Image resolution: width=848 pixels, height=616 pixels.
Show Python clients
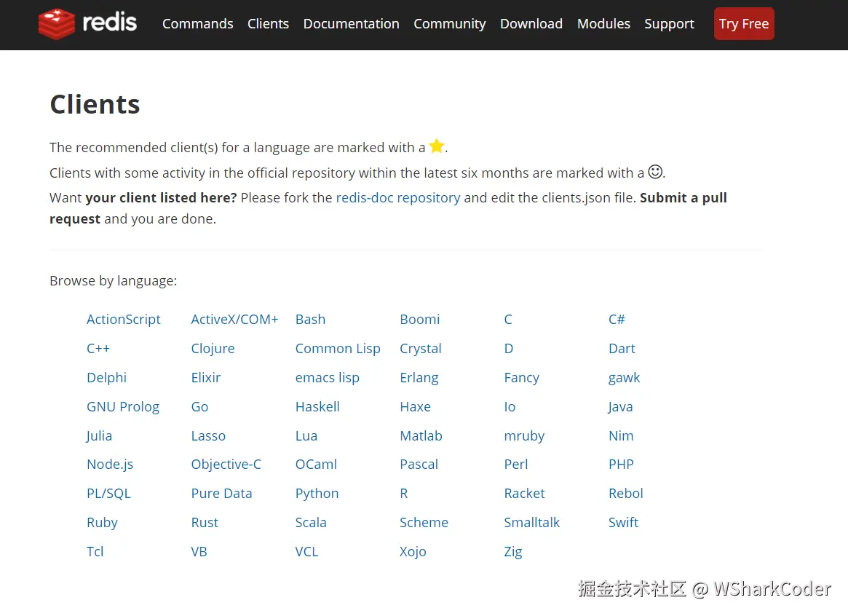click(317, 494)
